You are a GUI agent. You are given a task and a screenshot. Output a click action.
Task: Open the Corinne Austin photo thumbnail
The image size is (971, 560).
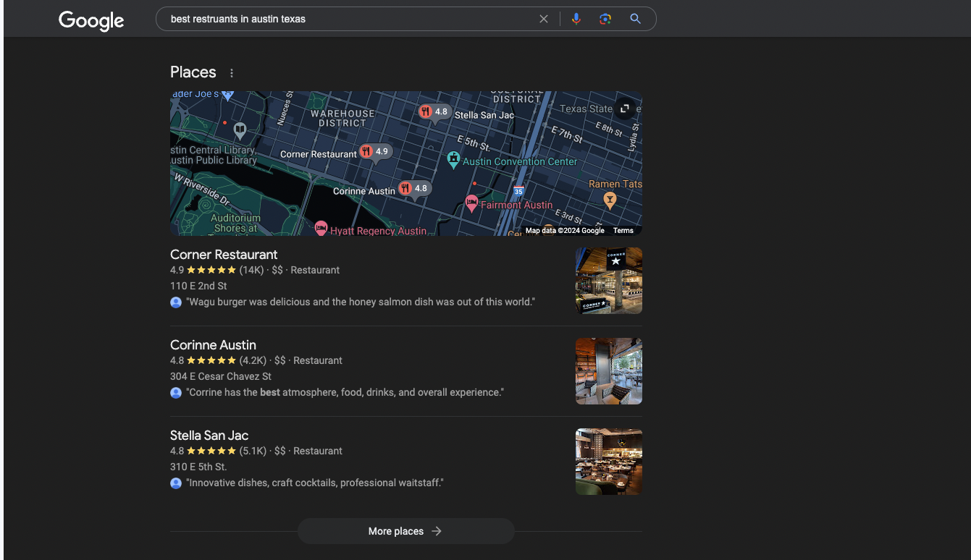tap(609, 371)
